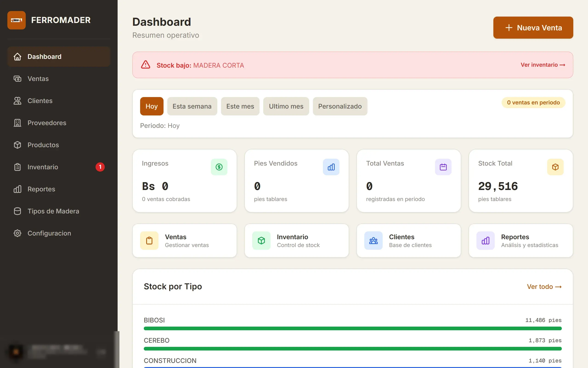Click the Stock por Tipo heading
The width and height of the screenshot is (588, 368).
[173, 287]
